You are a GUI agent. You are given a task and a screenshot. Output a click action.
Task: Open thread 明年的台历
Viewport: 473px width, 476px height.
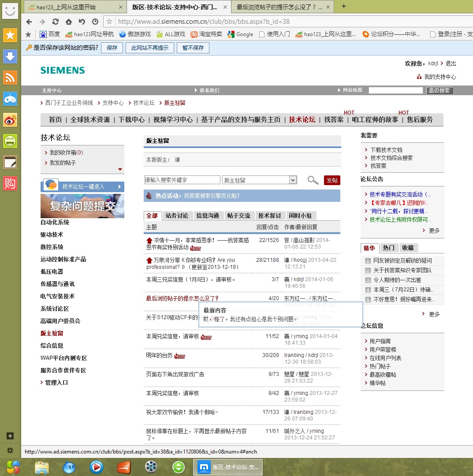point(160,355)
